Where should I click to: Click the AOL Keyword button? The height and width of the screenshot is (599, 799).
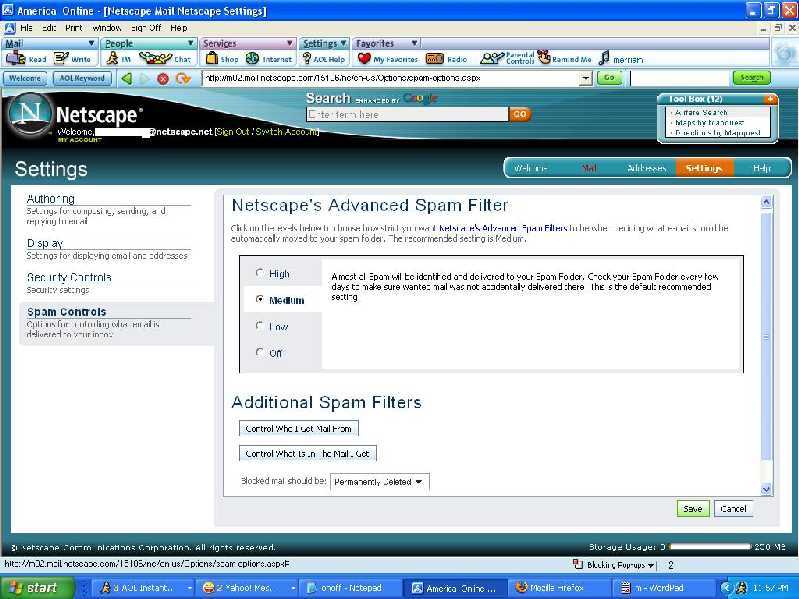82,78
